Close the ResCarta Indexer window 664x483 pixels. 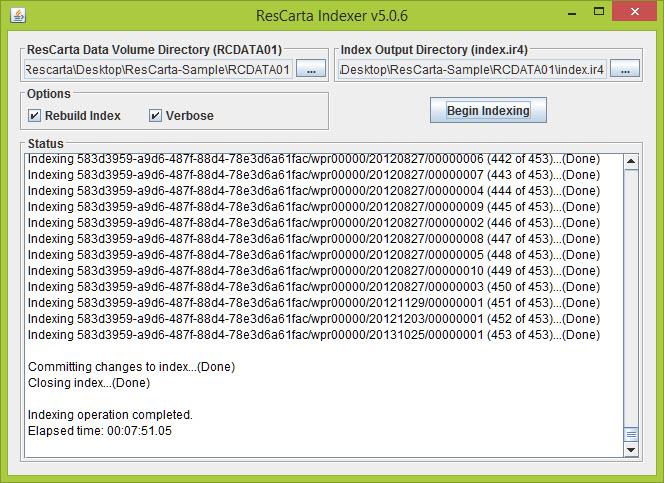634,12
